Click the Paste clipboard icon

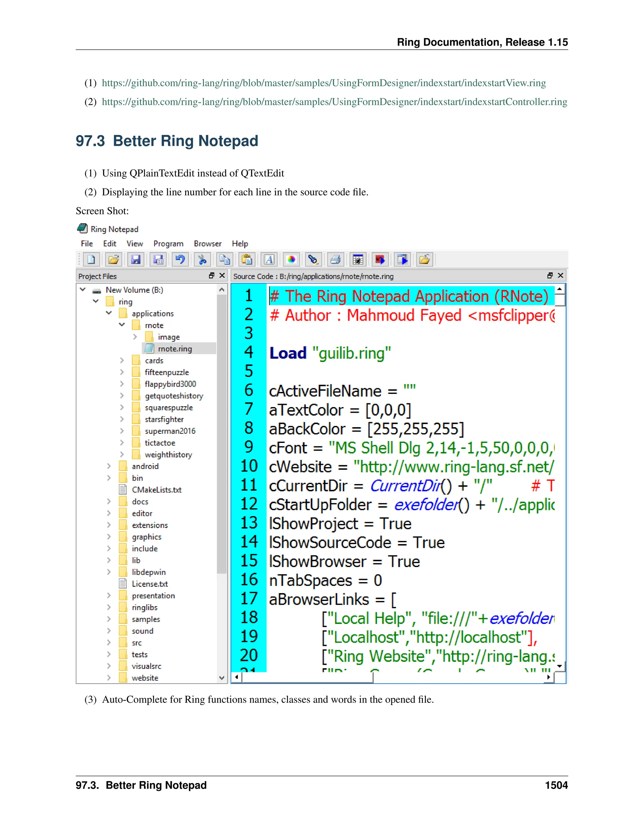[247, 260]
